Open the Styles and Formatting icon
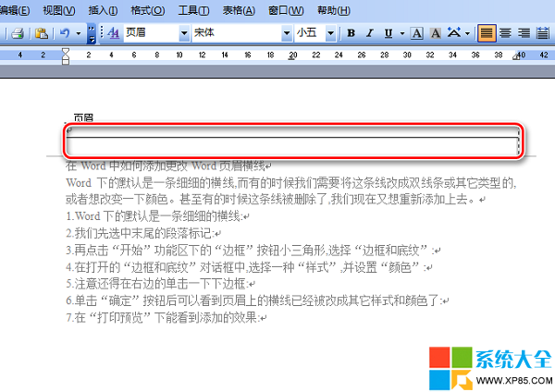 pyautogui.click(x=113, y=33)
